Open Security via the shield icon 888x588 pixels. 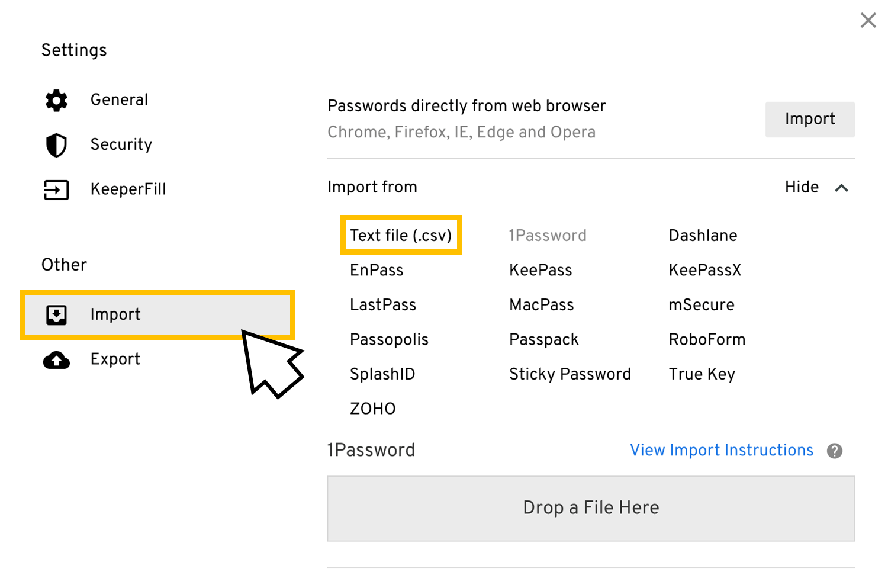(x=56, y=145)
